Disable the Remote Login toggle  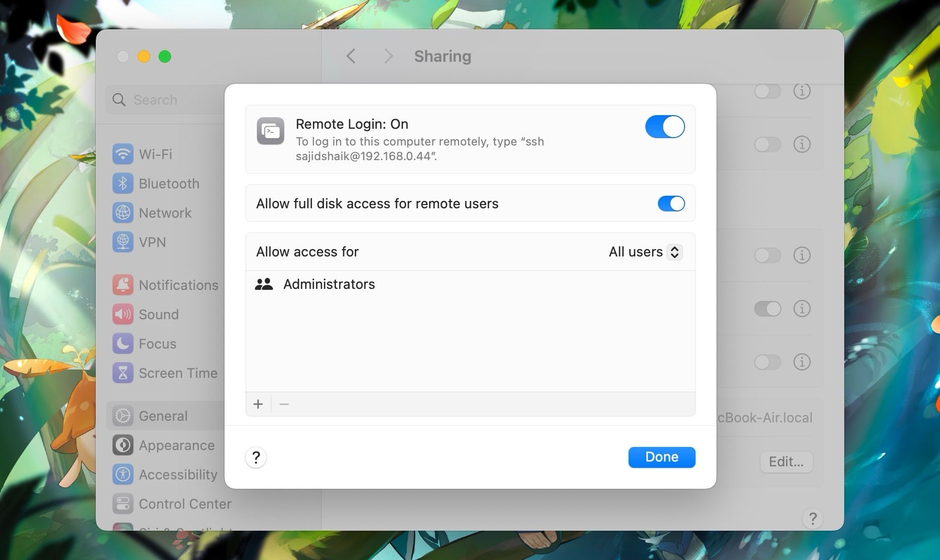coord(665,126)
